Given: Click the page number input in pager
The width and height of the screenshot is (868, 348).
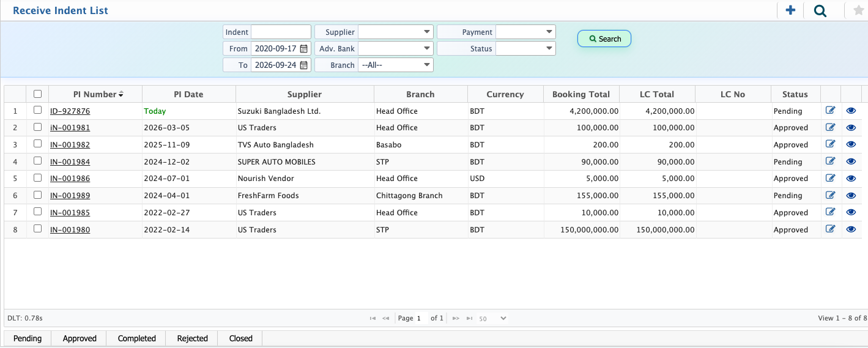Looking at the screenshot, I should (421, 318).
